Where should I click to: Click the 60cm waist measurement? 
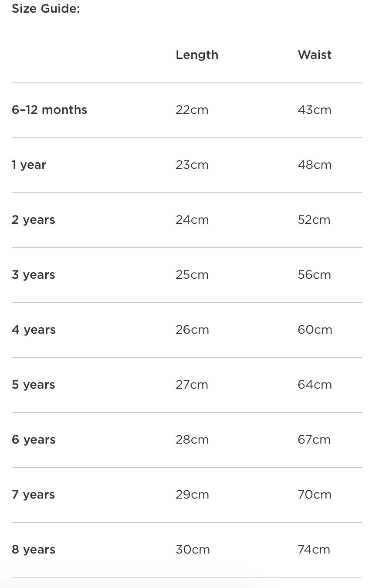(315, 330)
